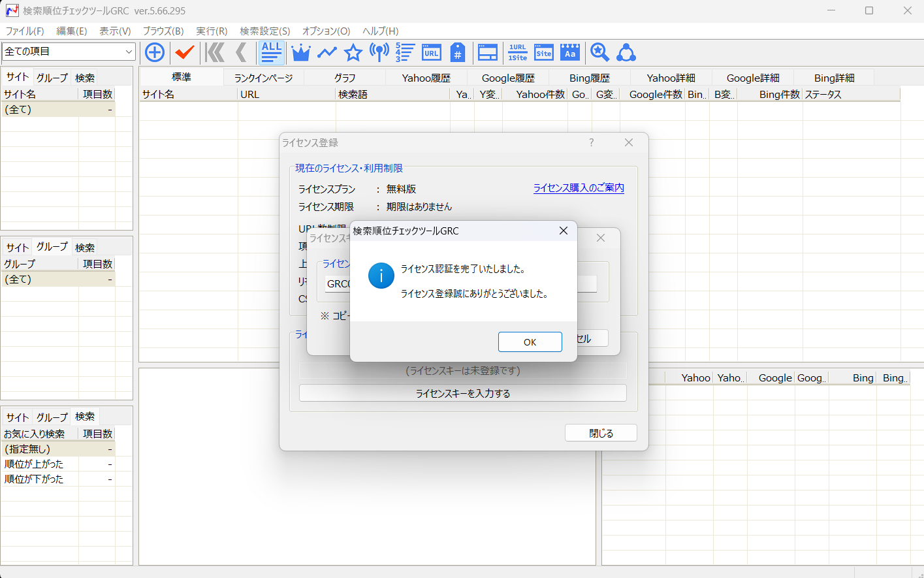924x578 pixels.
Task: Select the (全て) row under サイト名
Action: [x=58, y=109]
